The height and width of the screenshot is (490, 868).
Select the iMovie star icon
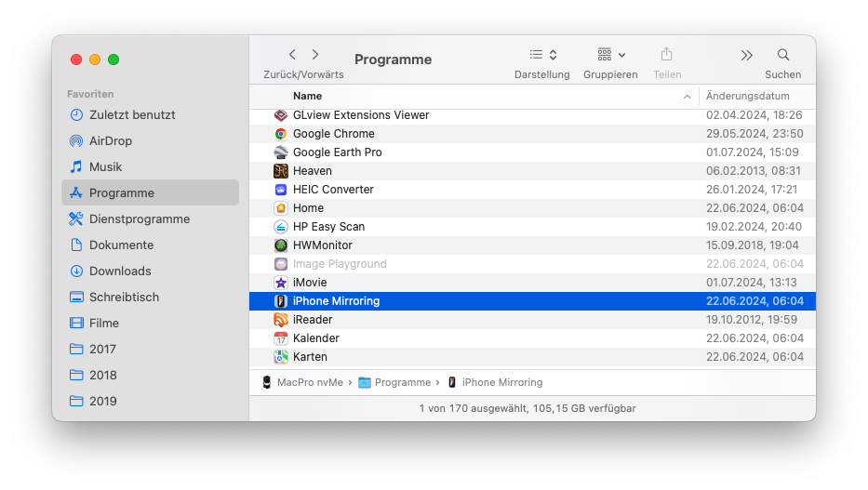pos(281,283)
